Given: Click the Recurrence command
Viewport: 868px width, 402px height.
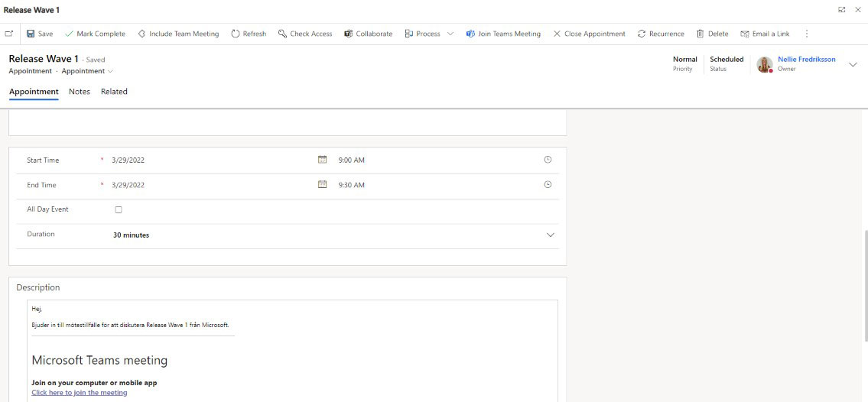Looking at the screenshot, I should (661, 34).
